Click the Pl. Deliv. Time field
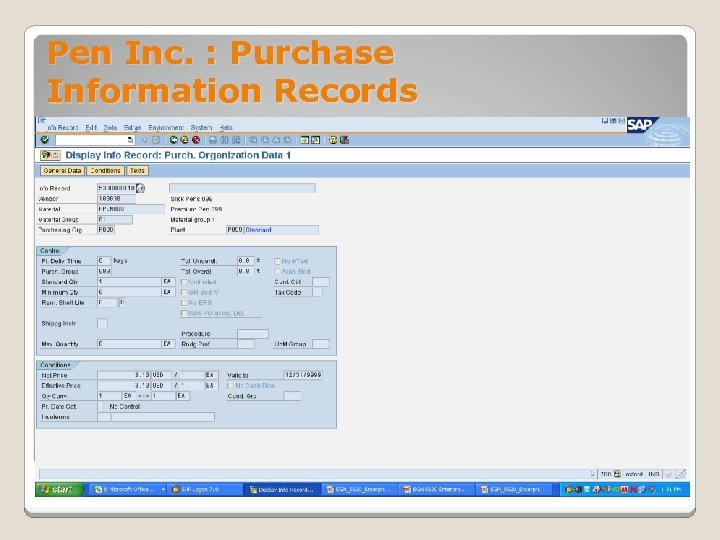The height and width of the screenshot is (540, 720). [x=104, y=261]
